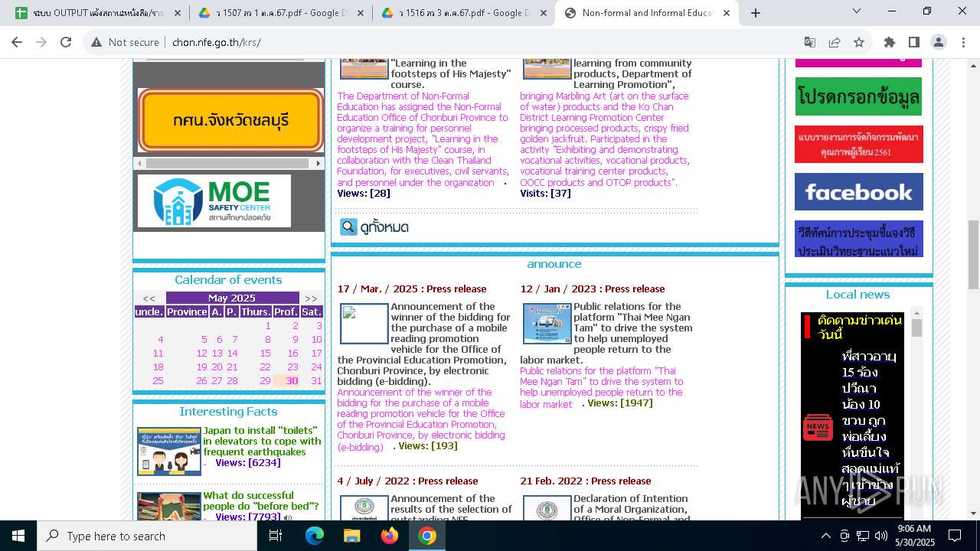
Task: Open the Declaration of Intention announcement
Action: pyautogui.click(x=632, y=509)
